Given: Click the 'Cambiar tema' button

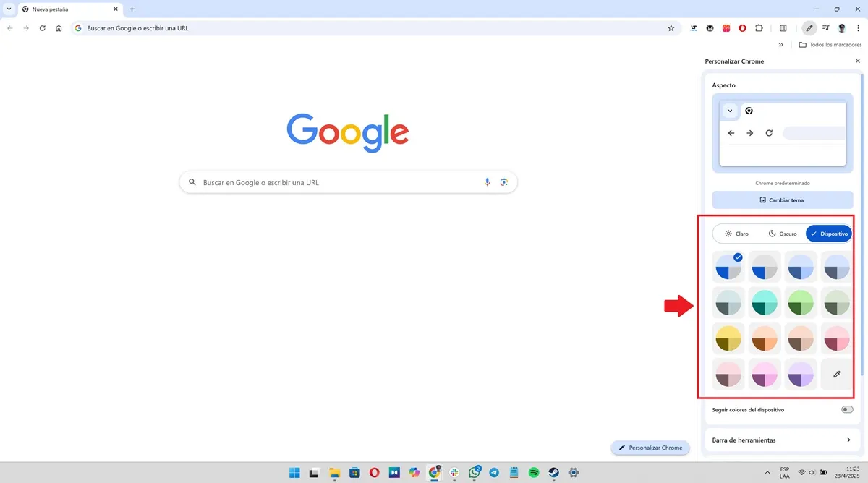Looking at the screenshot, I should click(x=782, y=200).
